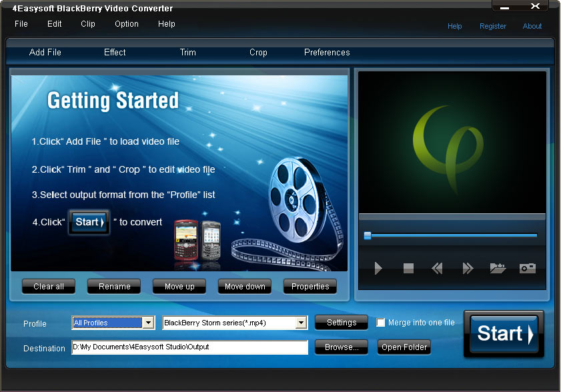Select the Add File toolbar item
Image resolution: width=561 pixels, height=392 pixels.
coord(45,53)
